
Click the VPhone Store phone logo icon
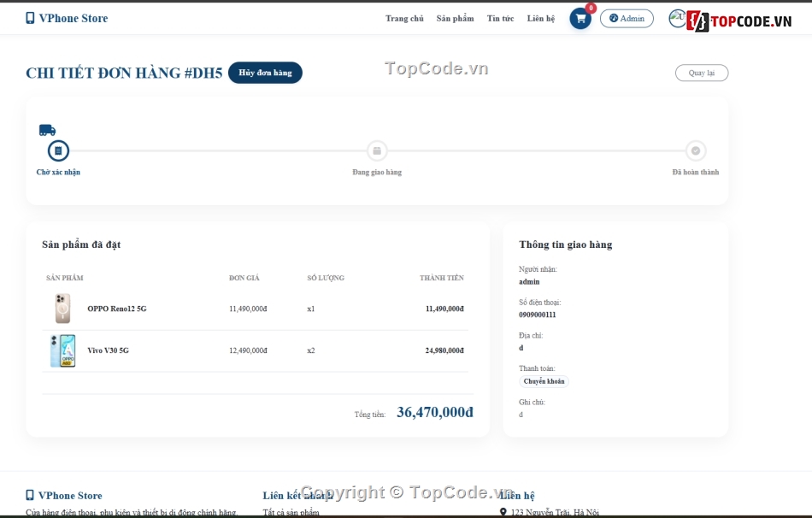(30, 18)
